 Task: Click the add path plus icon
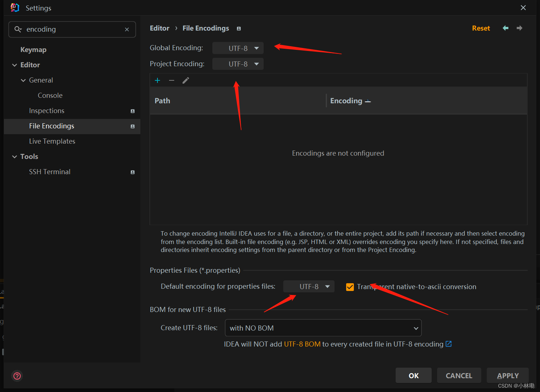coord(157,80)
